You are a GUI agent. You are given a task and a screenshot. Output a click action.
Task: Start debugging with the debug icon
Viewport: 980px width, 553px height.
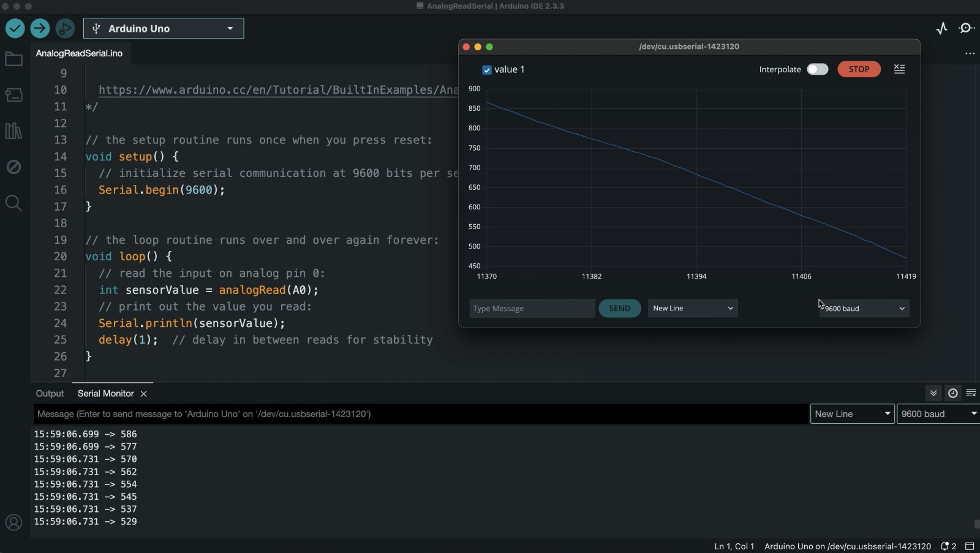pyautogui.click(x=65, y=28)
